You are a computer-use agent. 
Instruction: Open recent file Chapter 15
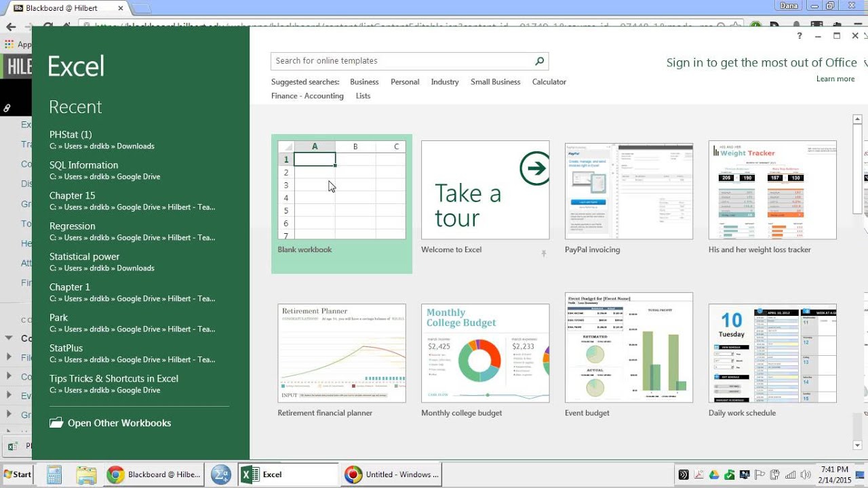tap(140, 201)
